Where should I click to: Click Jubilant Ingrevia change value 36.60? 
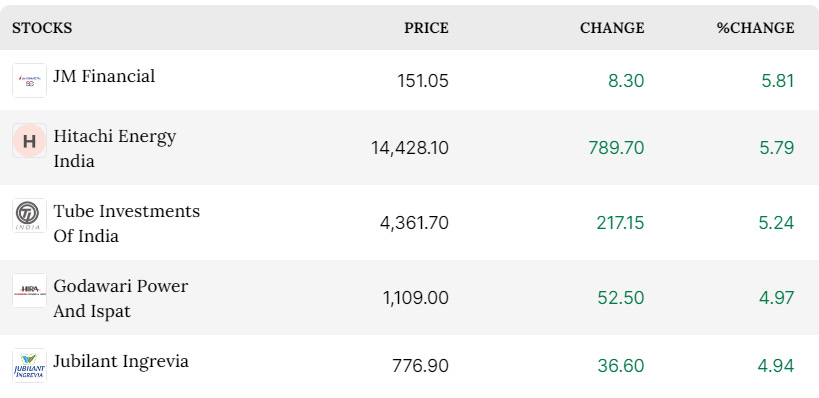pyautogui.click(x=621, y=366)
